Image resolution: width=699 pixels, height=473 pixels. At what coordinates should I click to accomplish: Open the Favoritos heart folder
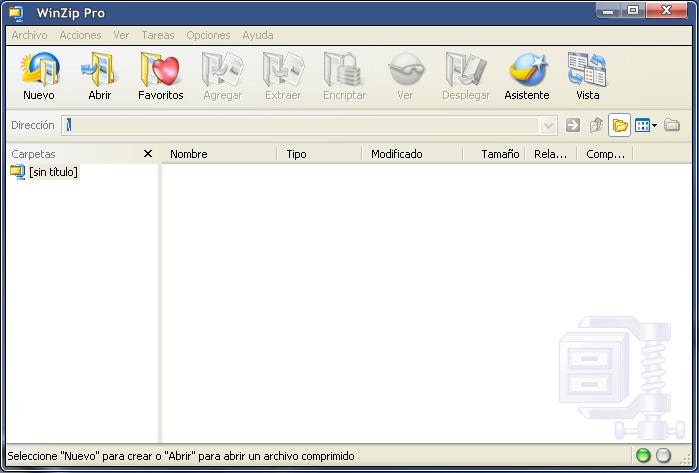pyautogui.click(x=160, y=76)
